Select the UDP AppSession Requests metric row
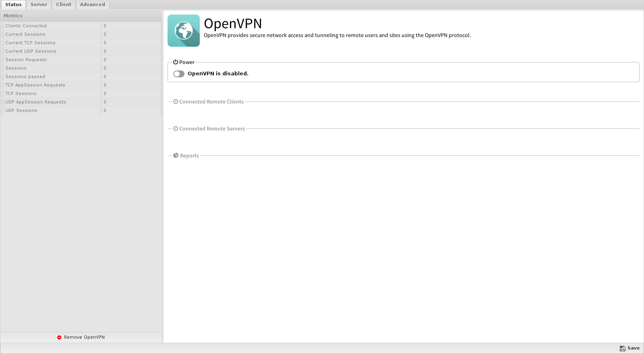The width and height of the screenshot is (644, 354). click(x=81, y=102)
